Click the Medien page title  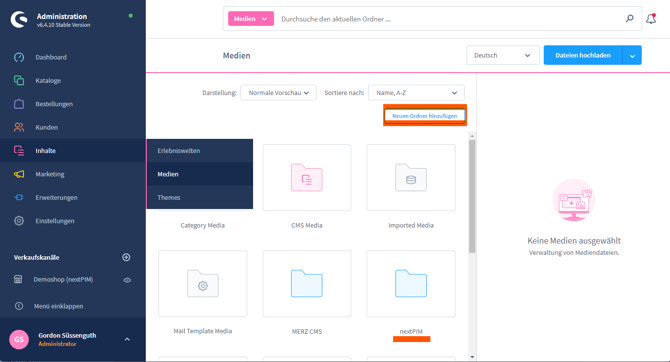coord(236,56)
